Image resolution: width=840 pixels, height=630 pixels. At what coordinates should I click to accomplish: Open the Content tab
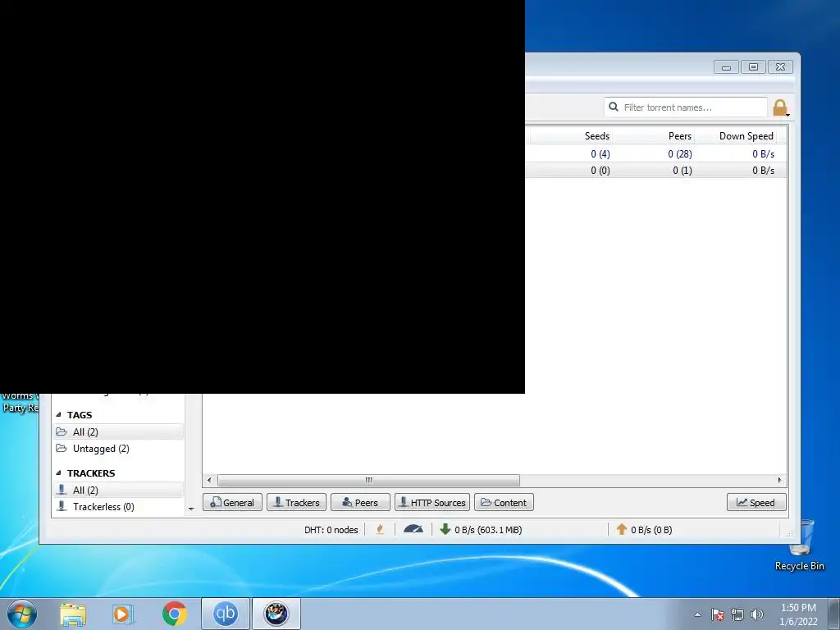point(504,503)
